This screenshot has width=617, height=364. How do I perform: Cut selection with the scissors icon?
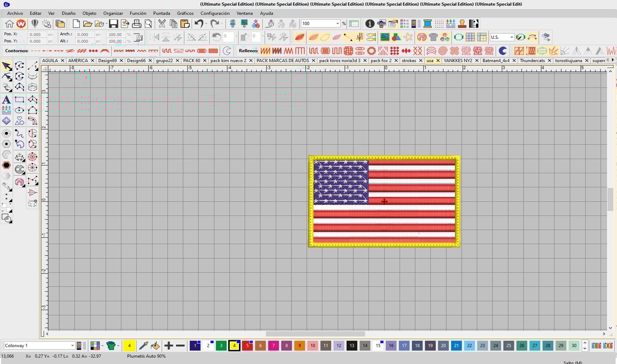click(x=162, y=24)
